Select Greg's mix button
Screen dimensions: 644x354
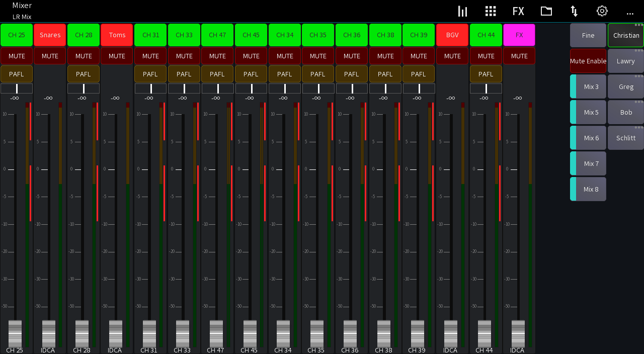pos(625,86)
